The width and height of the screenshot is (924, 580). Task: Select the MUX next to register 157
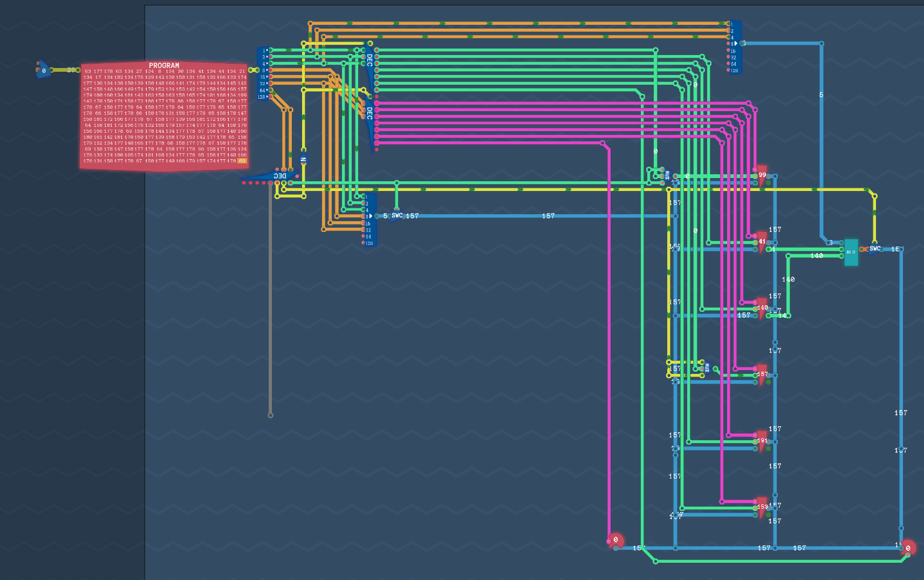point(707,368)
